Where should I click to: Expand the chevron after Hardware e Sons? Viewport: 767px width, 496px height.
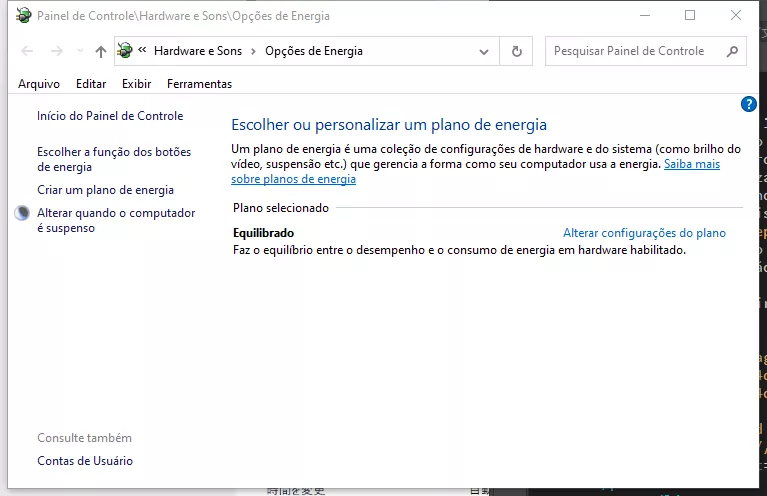[253, 51]
